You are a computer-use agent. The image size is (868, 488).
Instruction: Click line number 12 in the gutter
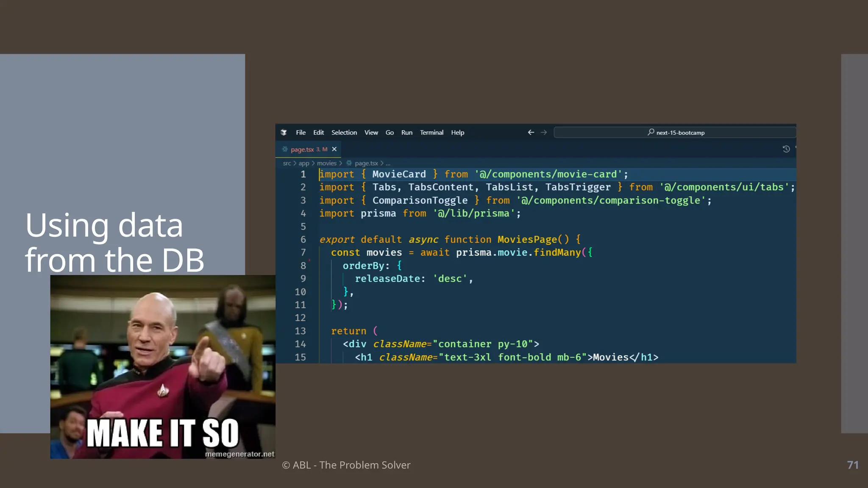(300, 318)
